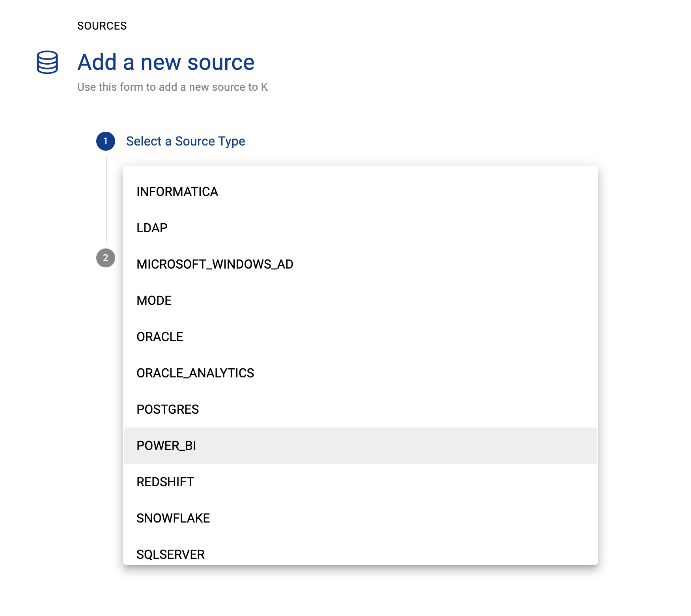Viewport: 691px width, 616px height.
Task: Click the step 1 circle indicator
Action: click(106, 141)
